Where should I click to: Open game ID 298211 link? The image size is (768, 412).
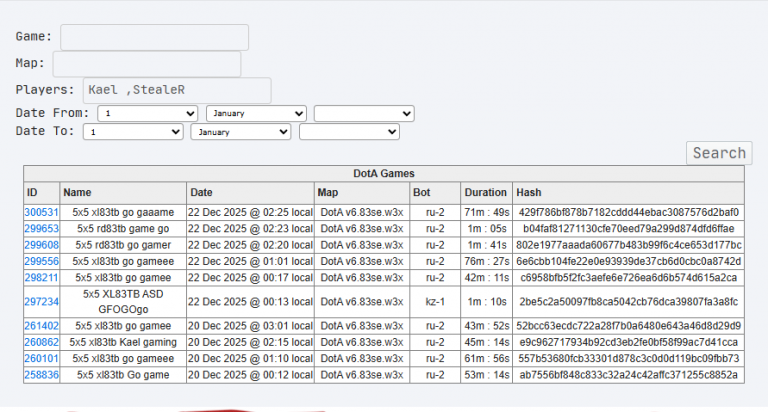click(42, 278)
